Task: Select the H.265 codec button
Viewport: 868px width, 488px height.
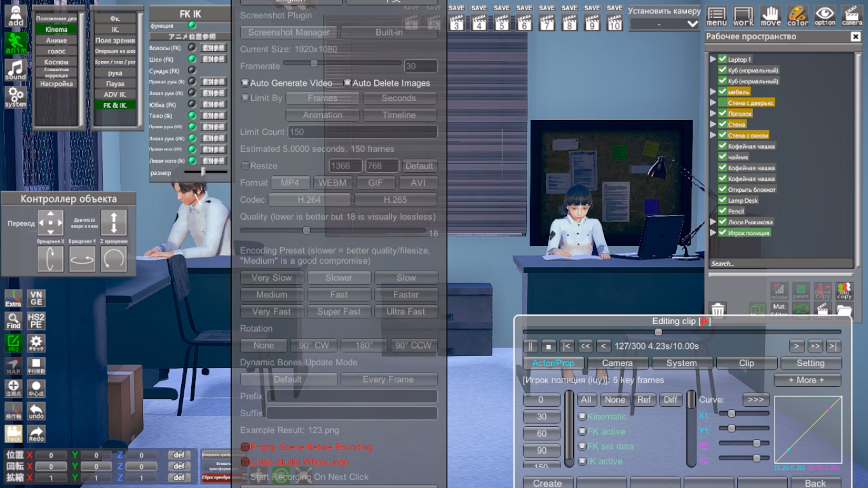Action: tap(396, 200)
